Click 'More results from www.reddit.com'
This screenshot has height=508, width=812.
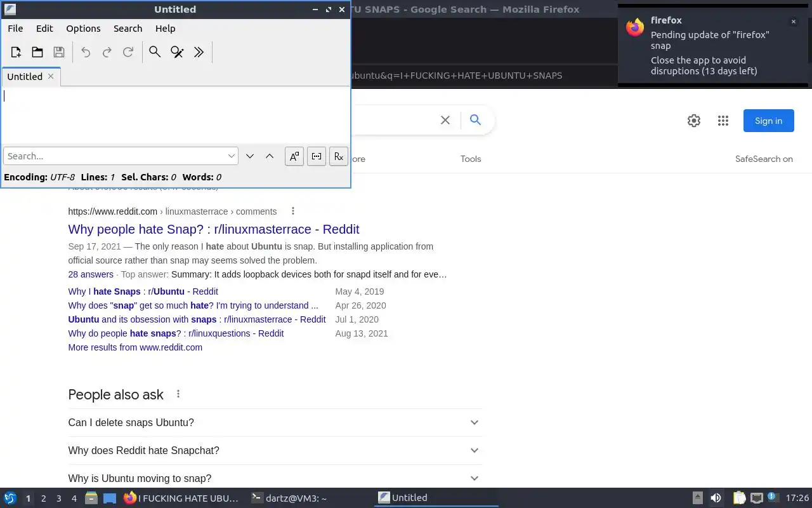point(135,347)
